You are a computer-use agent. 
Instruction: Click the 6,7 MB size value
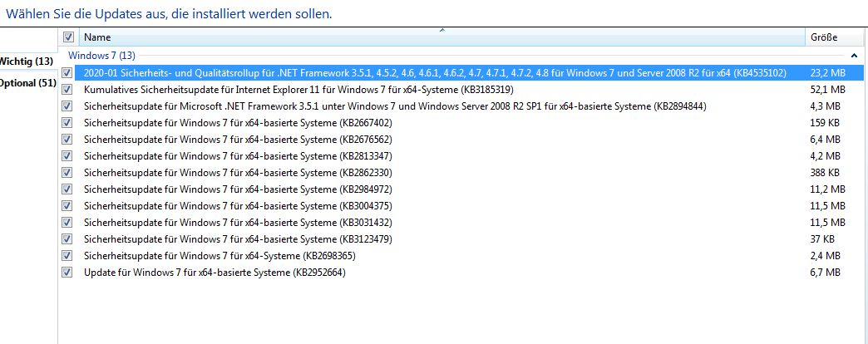coord(826,272)
